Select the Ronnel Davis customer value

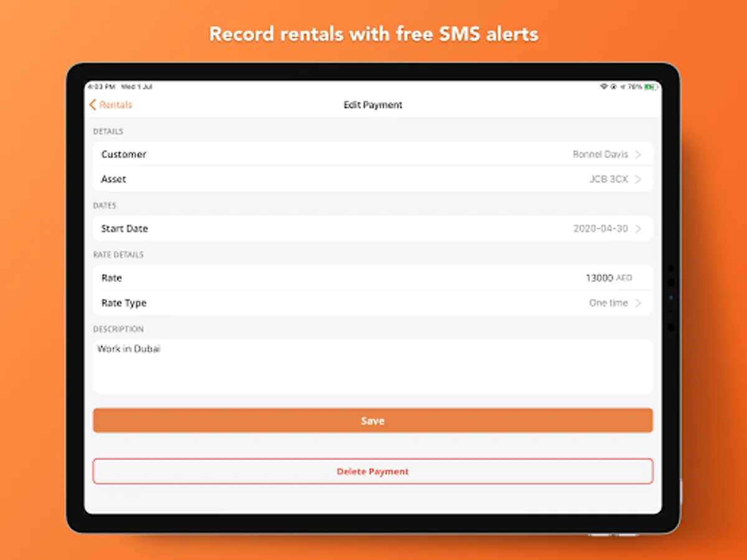600,154
